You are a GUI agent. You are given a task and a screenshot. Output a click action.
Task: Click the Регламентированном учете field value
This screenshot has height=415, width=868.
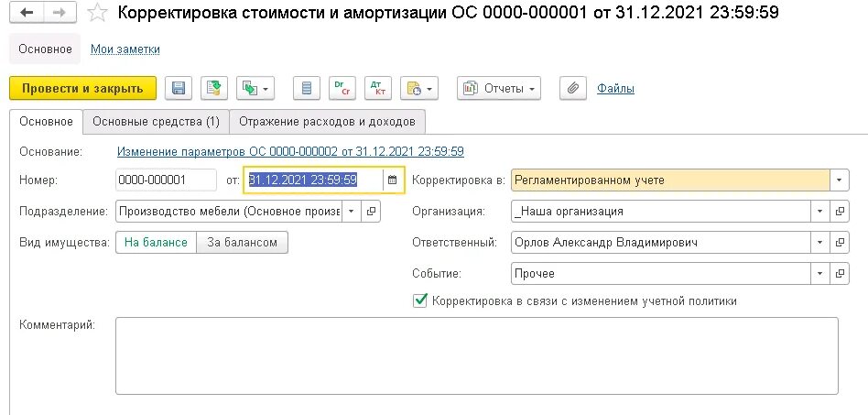coord(670,180)
